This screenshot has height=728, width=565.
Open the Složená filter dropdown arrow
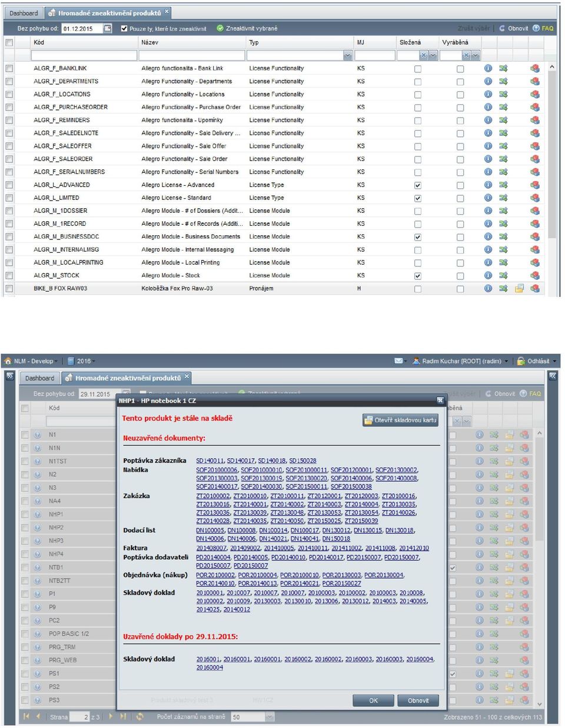pyautogui.click(x=433, y=55)
